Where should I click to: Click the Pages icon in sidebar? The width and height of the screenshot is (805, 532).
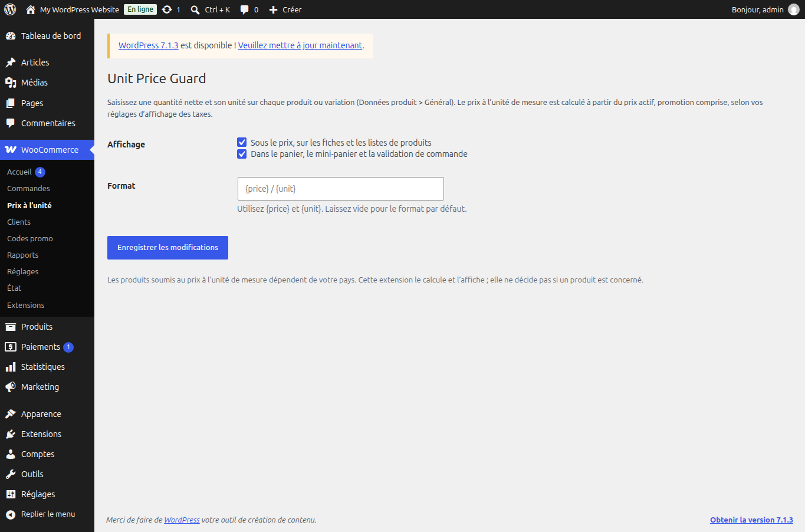[11, 103]
